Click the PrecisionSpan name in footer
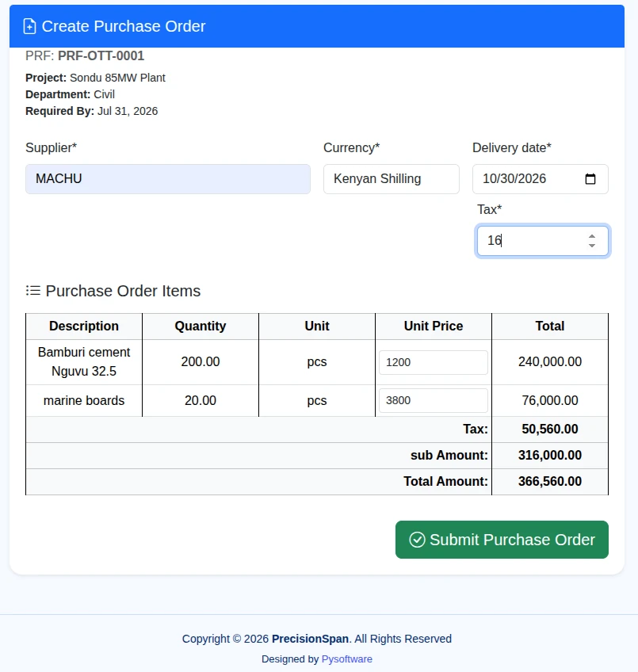Screen dimensions: 638x672 click(x=311, y=639)
